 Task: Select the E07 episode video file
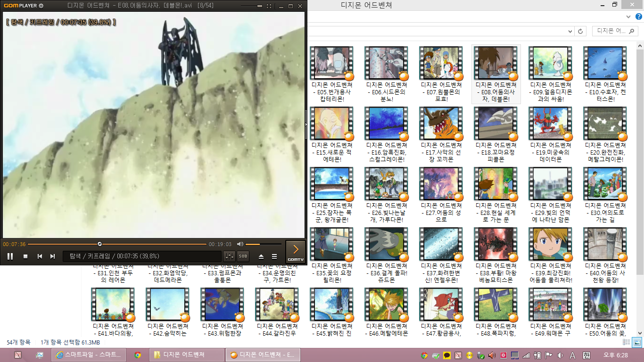[x=441, y=74]
